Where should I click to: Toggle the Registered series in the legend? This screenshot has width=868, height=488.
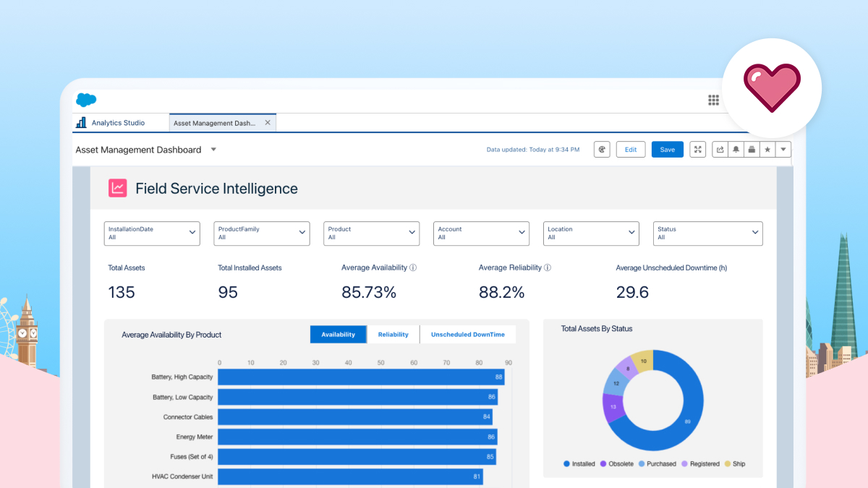[x=705, y=463]
